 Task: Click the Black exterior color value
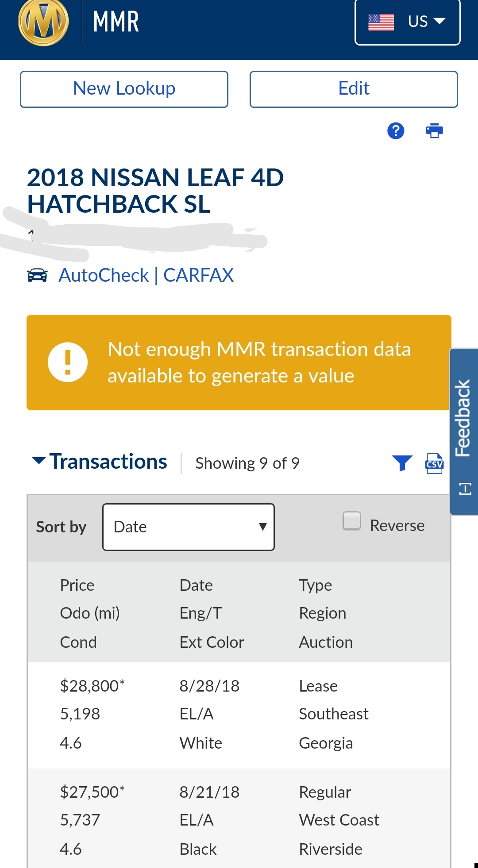[x=198, y=849]
